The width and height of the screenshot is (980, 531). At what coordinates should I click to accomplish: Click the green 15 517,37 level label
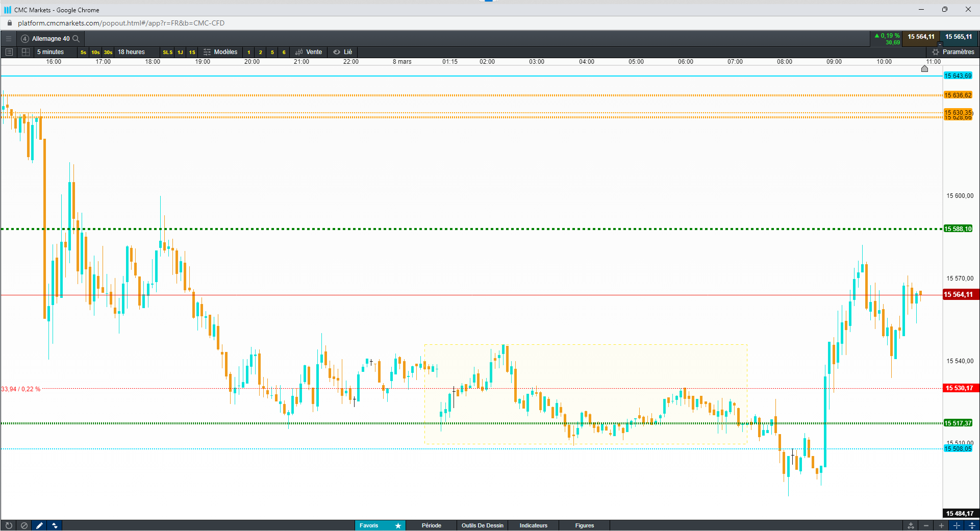pyautogui.click(x=958, y=423)
